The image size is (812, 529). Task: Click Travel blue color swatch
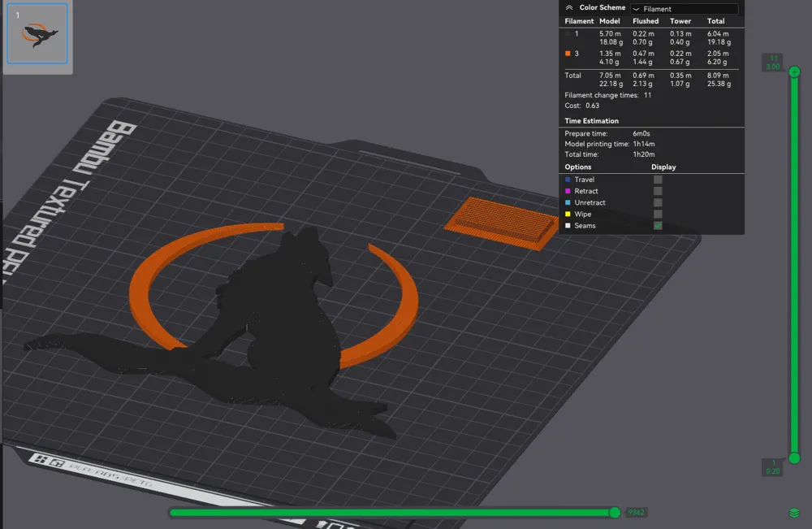click(568, 180)
